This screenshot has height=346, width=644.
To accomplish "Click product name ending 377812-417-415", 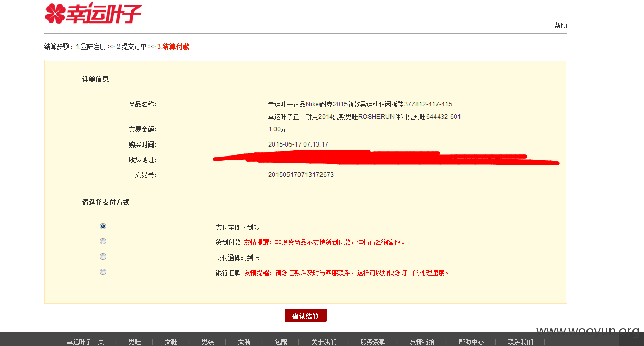I will pos(360,104).
